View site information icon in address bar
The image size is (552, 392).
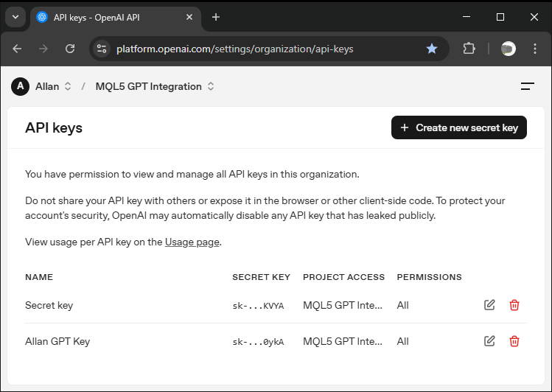pos(102,49)
